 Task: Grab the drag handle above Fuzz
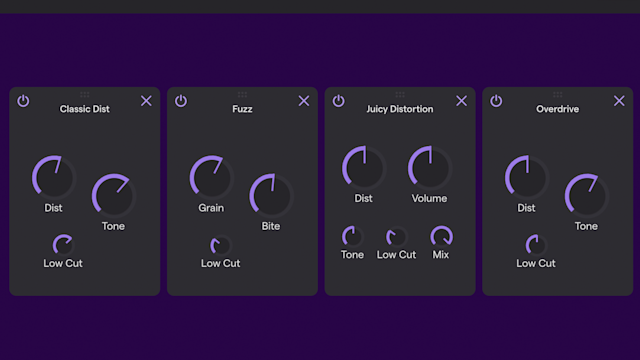coord(242,95)
